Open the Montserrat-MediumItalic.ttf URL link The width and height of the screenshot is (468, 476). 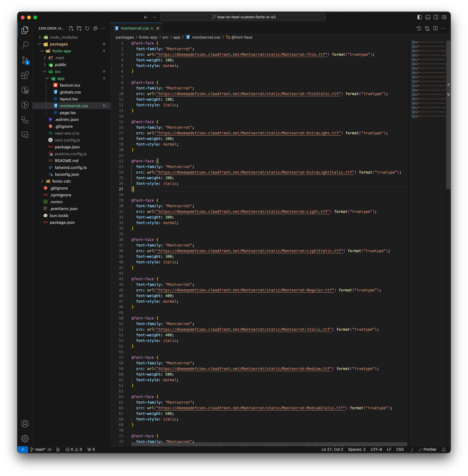click(251, 408)
